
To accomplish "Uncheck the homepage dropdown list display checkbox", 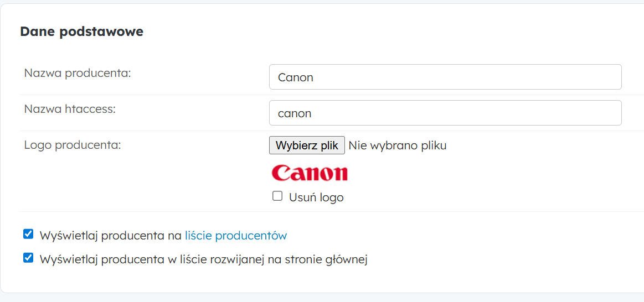I will point(28,258).
